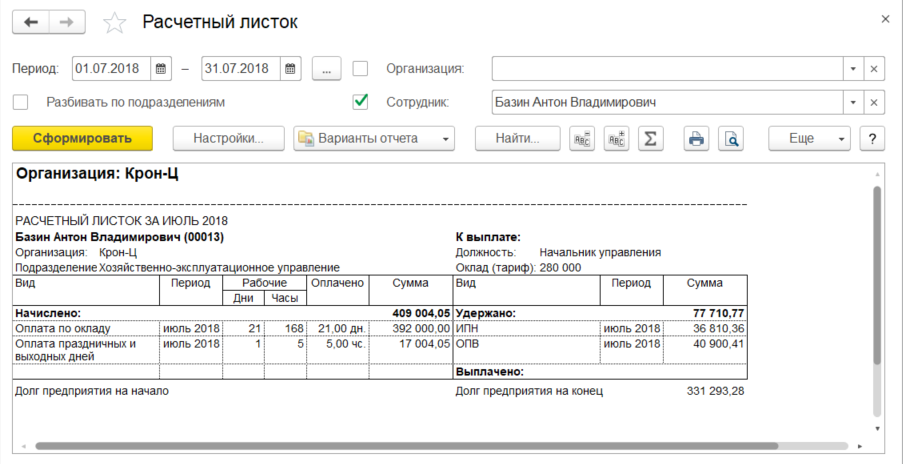Click the horizontal scrollbar of the report
This screenshot has width=903, height=464.
(400, 446)
